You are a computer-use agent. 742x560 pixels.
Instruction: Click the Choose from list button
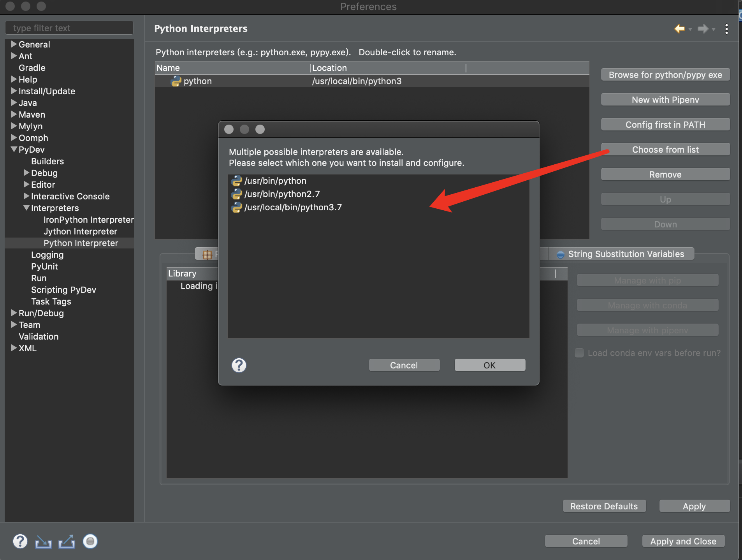pos(665,150)
